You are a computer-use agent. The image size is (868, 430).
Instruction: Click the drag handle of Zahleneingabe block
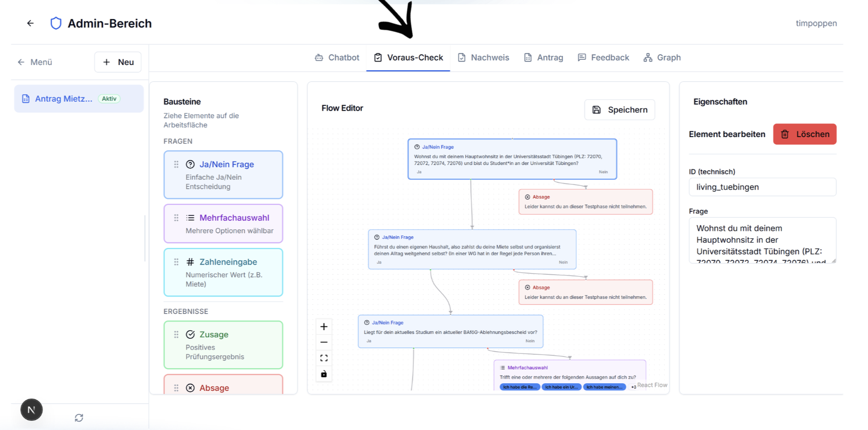(x=176, y=262)
